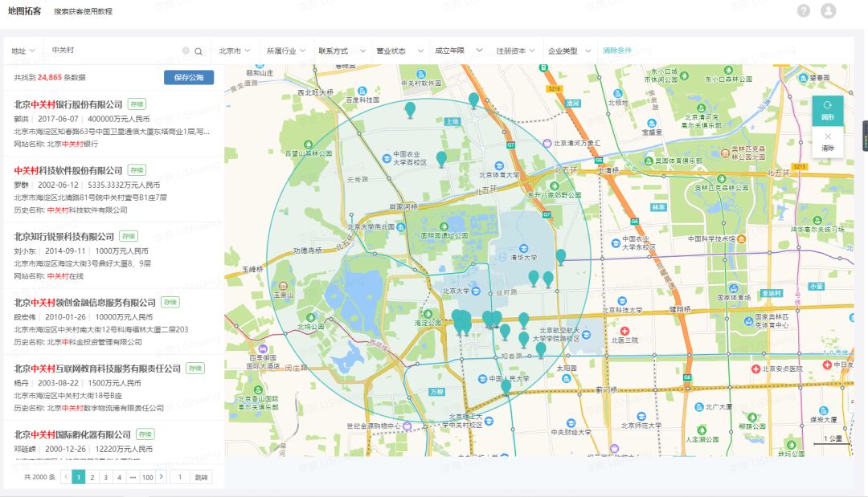Screen dimensions: 868x497
Task: Click the 北京师范大学 map icon
Action: pos(641,416)
